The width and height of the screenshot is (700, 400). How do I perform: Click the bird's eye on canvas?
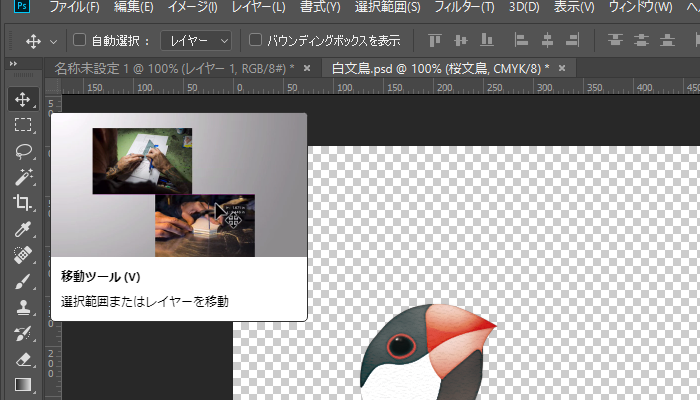pos(401,345)
